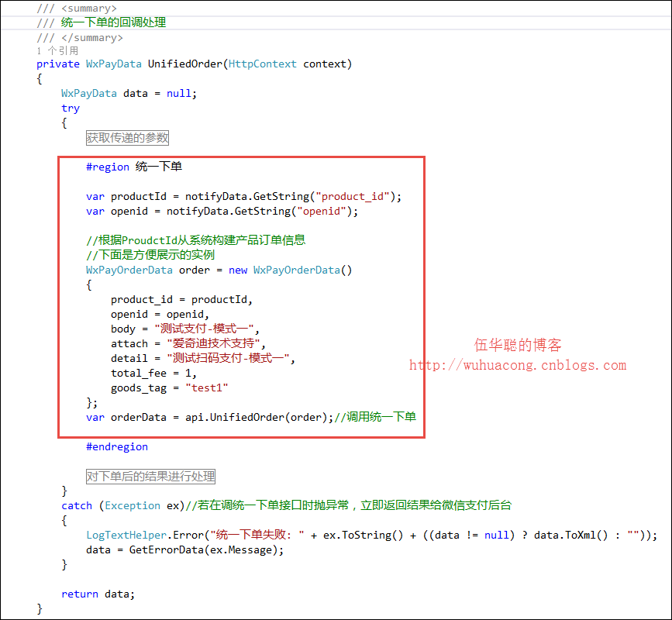Click WxPayData return type after private
The height and width of the screenshot is (620, 672).
coord(114,64)
